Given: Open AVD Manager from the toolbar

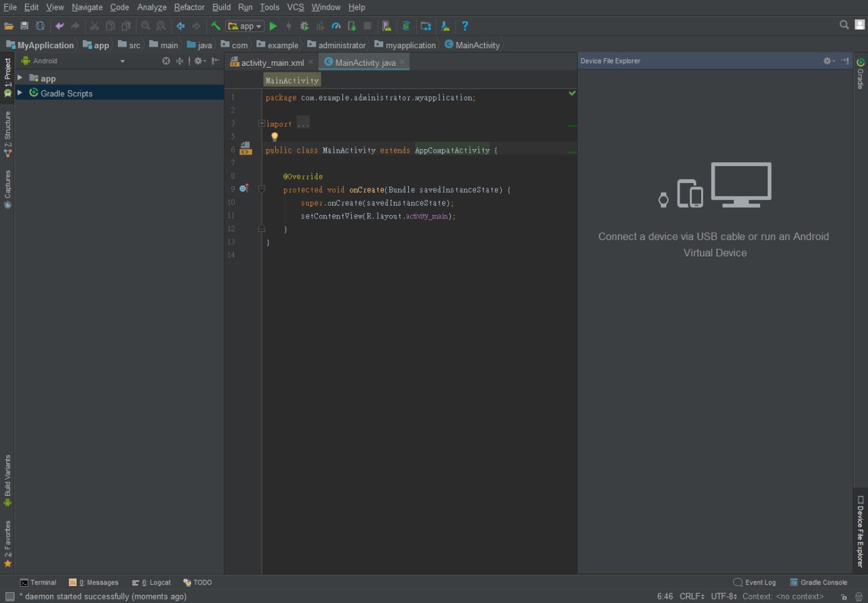Looking at the screenshot, I should tap(386, 26).
